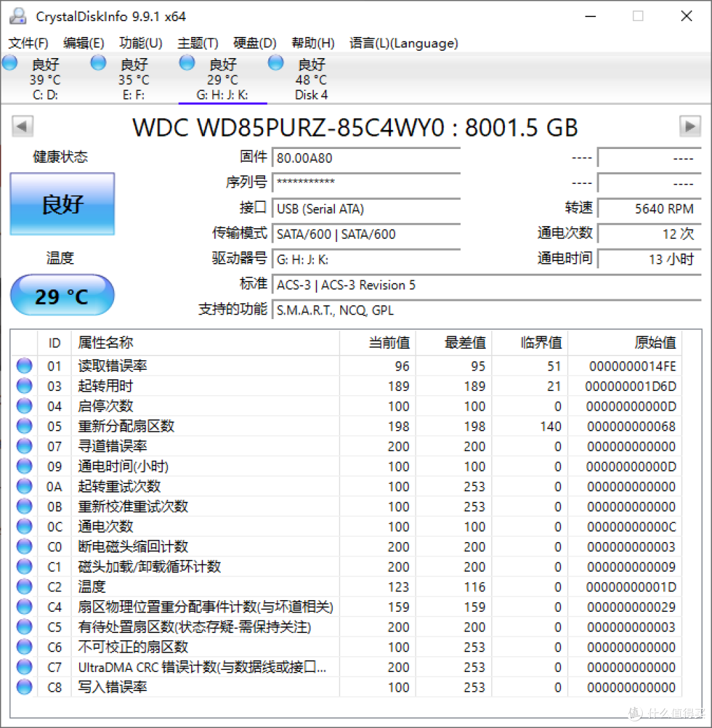Screen dimensions: 712x728
Task: Click status orb for attribute 05 重新分配扇区数
Action: point(24,426)
